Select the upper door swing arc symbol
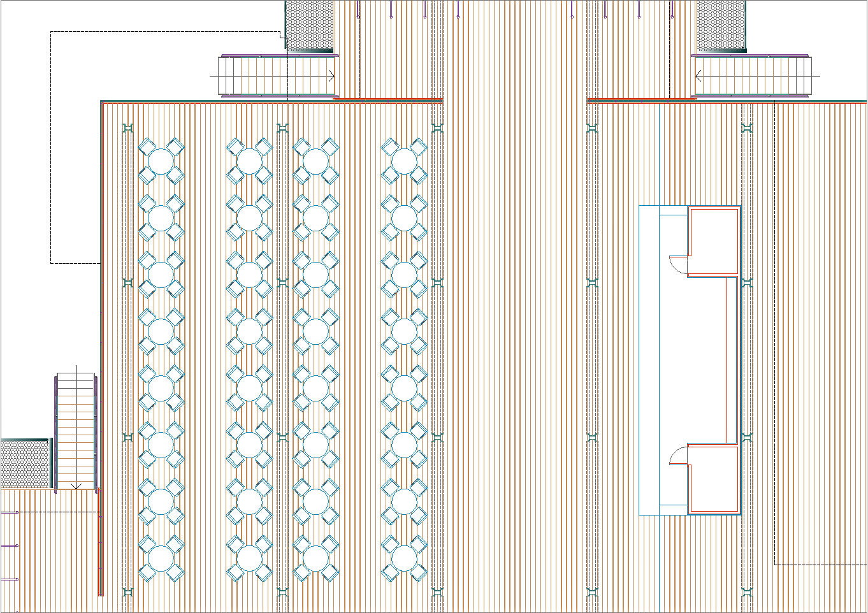This screenshot has width=868, height=613. 677,265
